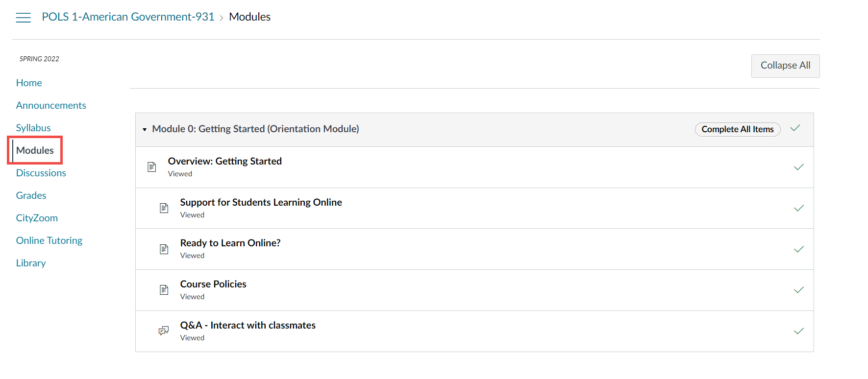This screenshot has height=379, width=868.
Task: Open the Q&A - Interact with classmates discussion
Action: (x=248, y=325)
